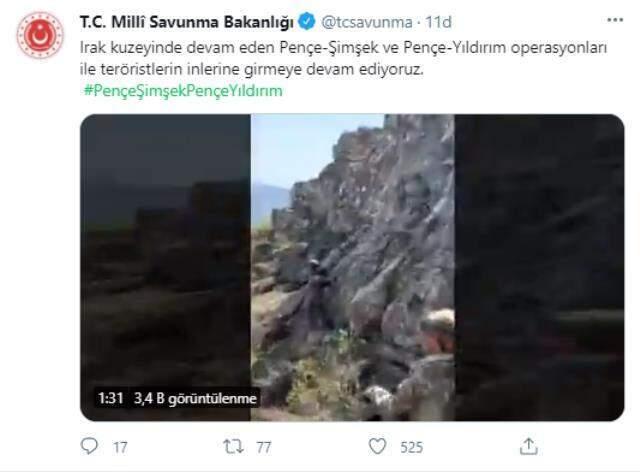The width and height of the screenshot is (640, 472).
Task: Click the reply speech bubble icon
Action: point(89,446)
